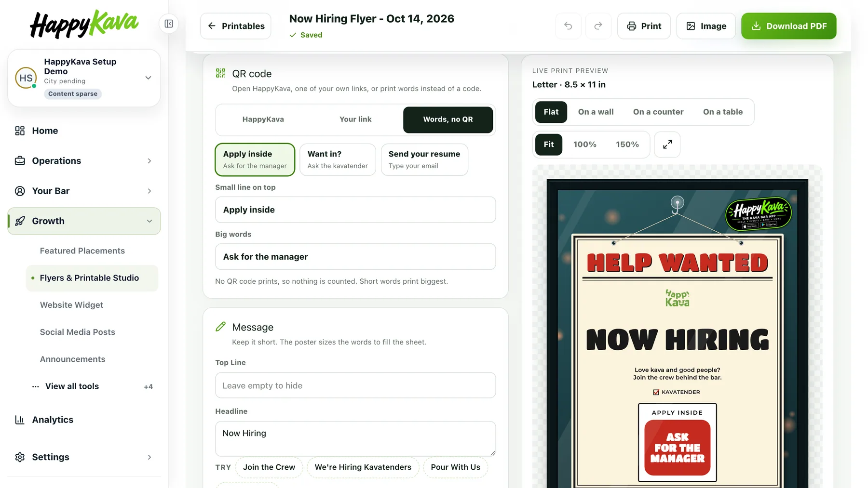Open fullscreen preview expand icon
This screenshot has width=868, height=488.
point(667,145)
